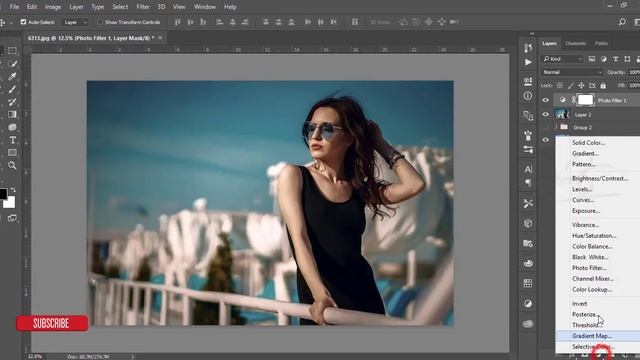Select the History Brush tool

12,102
